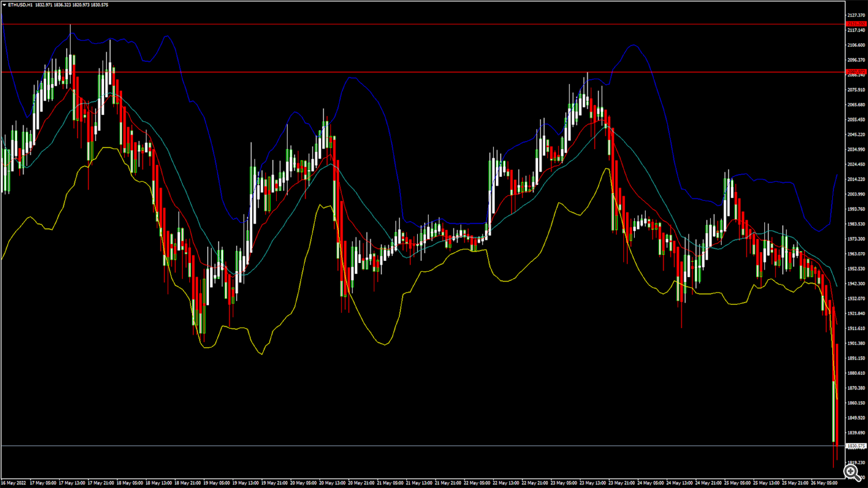Click the 1993.760 price scale label
This screenshot has height=488, width=868.
point(856,209)
